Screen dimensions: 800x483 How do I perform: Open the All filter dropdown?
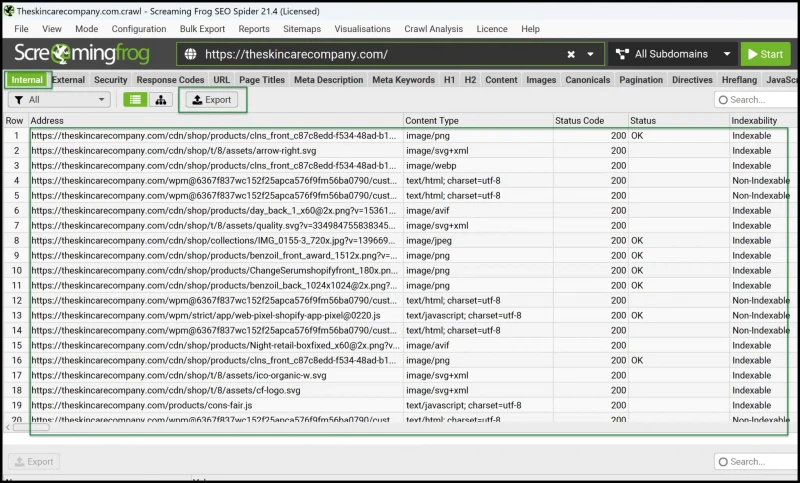pyautogui.click(x=59, y=99)
